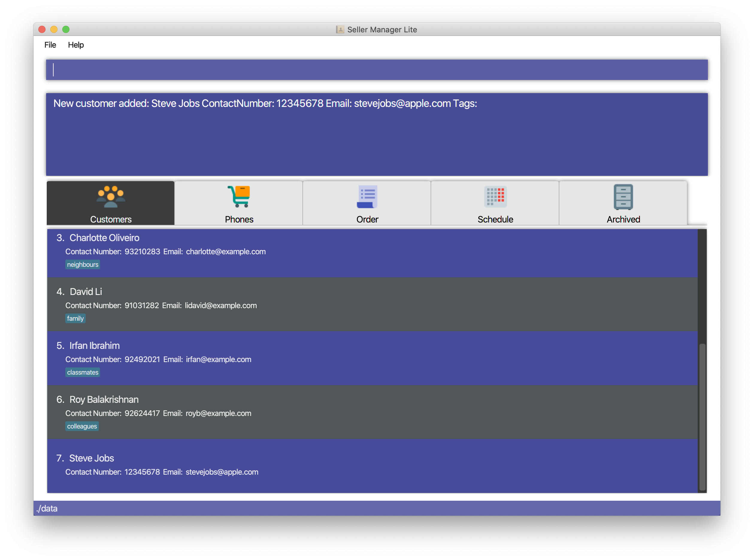
Task: Switch to the Order tab label
Action: (367, 219)
